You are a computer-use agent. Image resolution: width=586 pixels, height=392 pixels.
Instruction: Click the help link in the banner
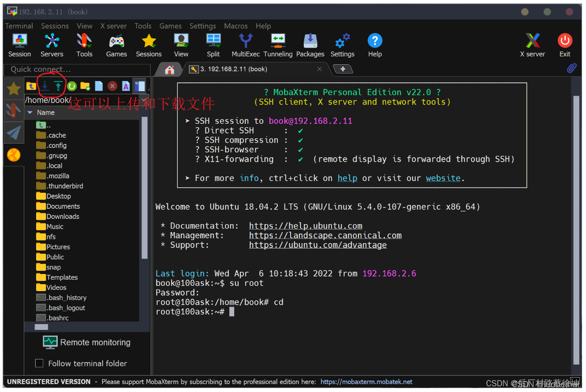pos(347,178)
